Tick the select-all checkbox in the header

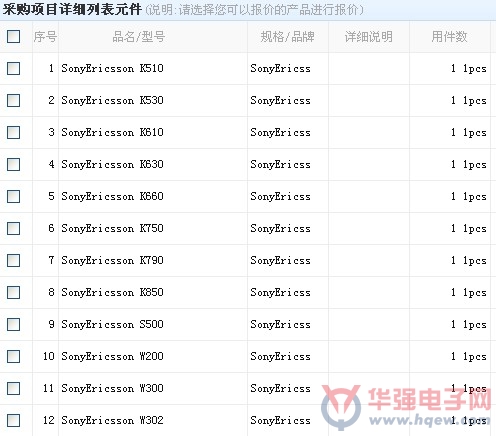click(x=13, y=36)
